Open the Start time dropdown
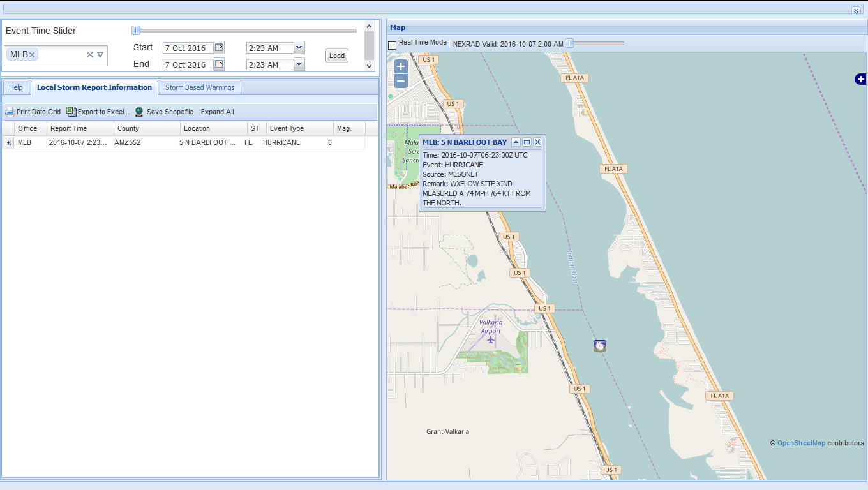 tap(299, 48)
